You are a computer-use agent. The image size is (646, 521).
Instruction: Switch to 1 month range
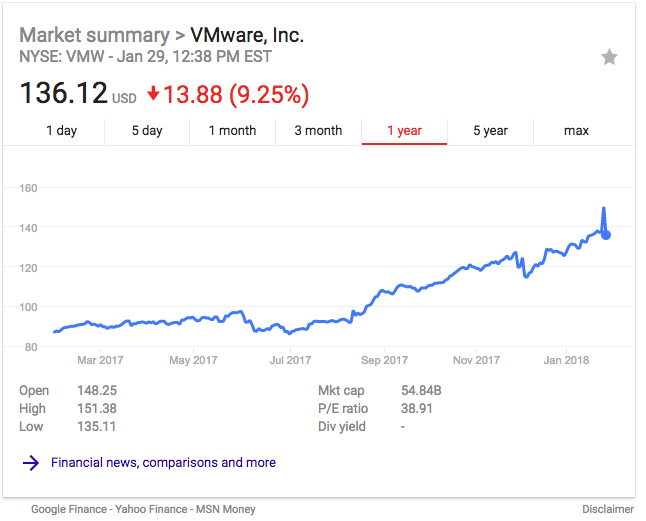(232, 131)
